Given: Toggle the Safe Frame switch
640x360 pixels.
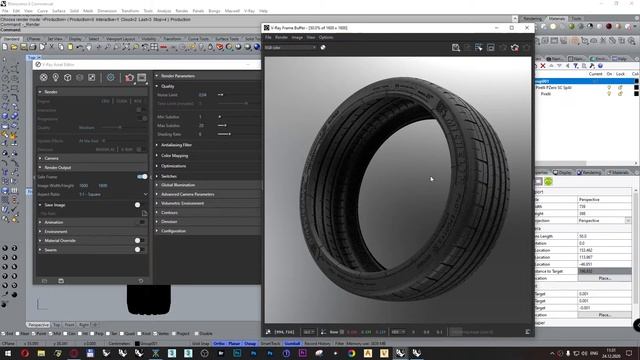Looking at the screenshot, I should point(142,177).
